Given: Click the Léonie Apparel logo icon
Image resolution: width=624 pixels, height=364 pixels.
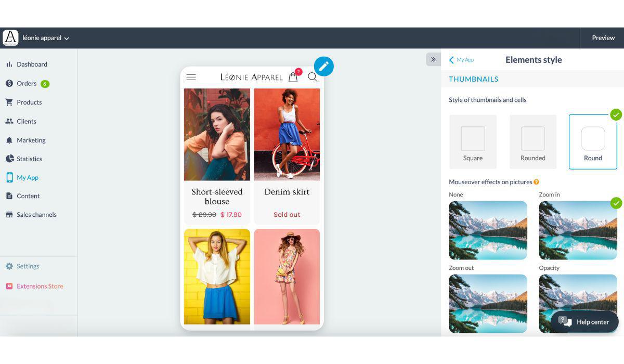Looking at the screenshot, I should point(10,38).
